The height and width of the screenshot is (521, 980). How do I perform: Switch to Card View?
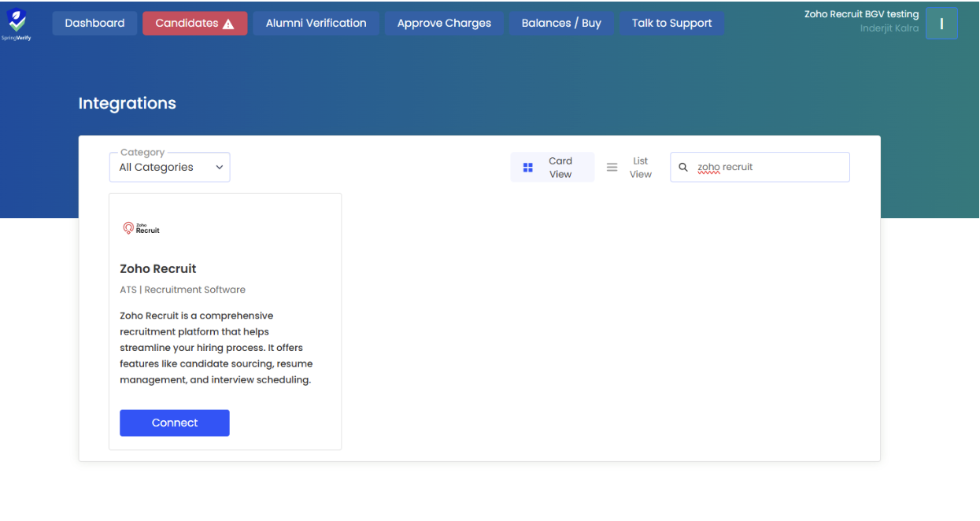552,168
